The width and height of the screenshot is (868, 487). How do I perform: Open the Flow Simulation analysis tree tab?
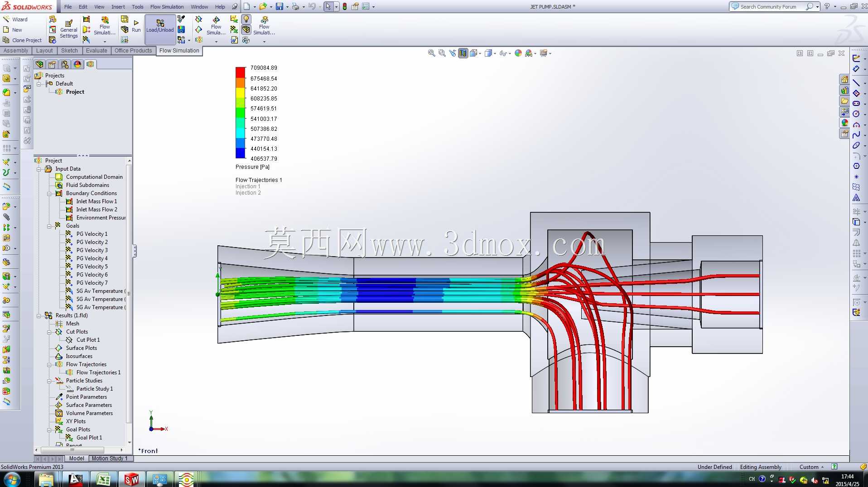(90, 64)
